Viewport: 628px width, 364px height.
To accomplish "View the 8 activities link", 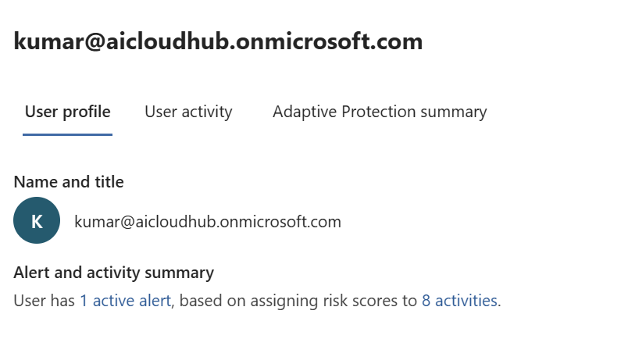I will pyautogui.click(x=459, y=300).
